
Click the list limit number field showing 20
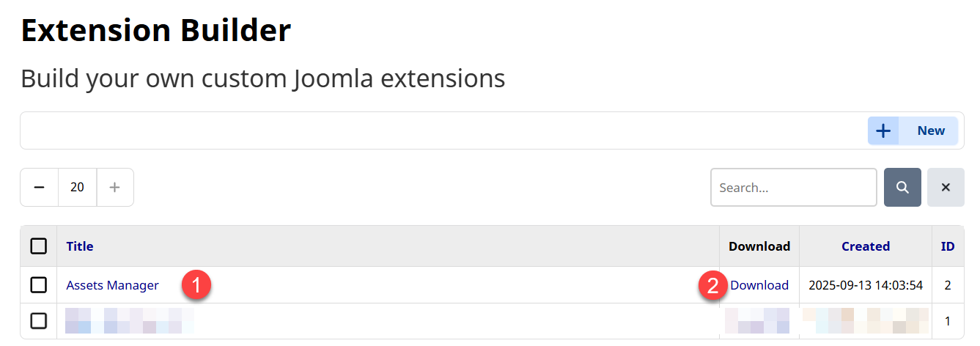click(77, 188)
